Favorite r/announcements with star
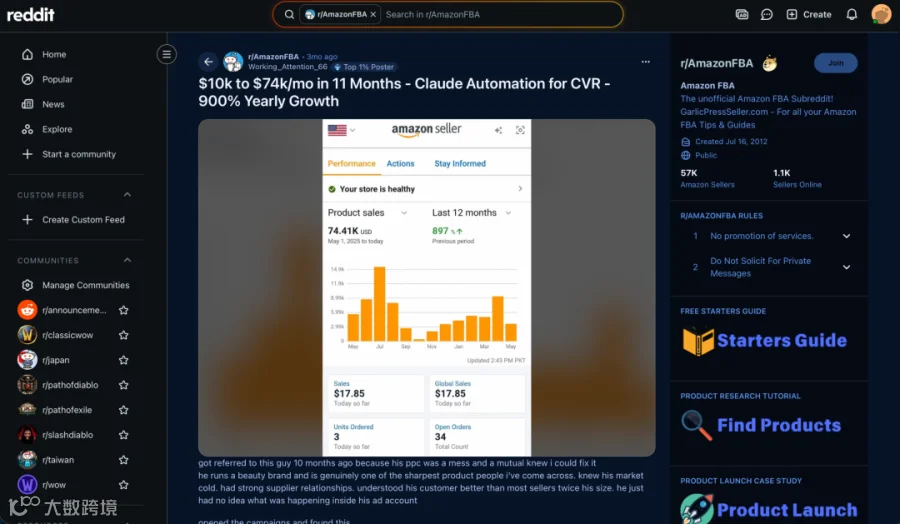Viewport: 900px width, 524px height. tap(123, 310)
